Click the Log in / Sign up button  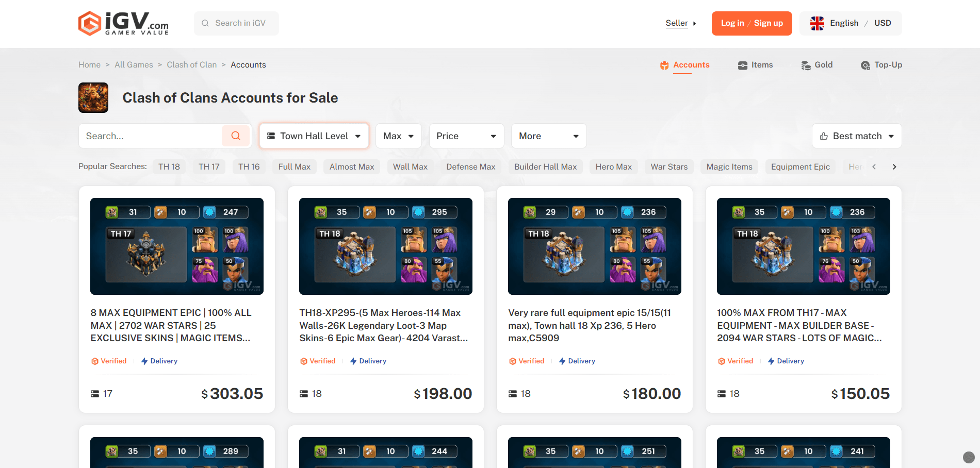pyautogui.click(x=752, y=23)
